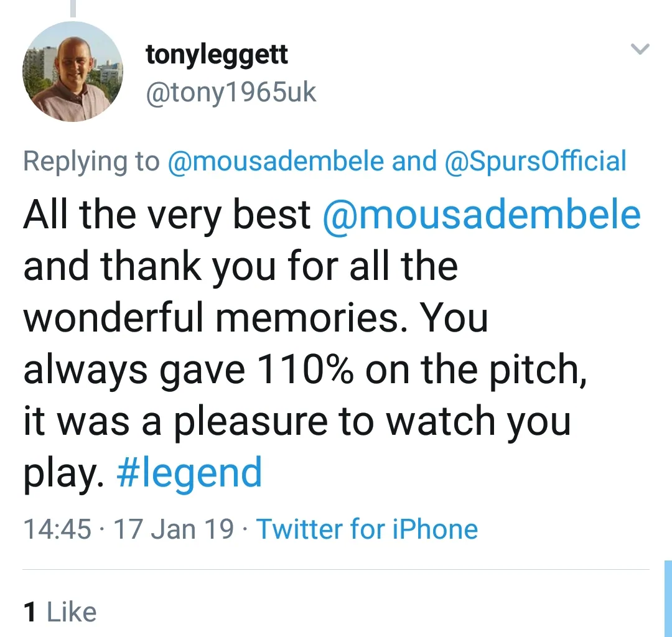Open the Twitter for iPhone source link

[x=367, y=529]
